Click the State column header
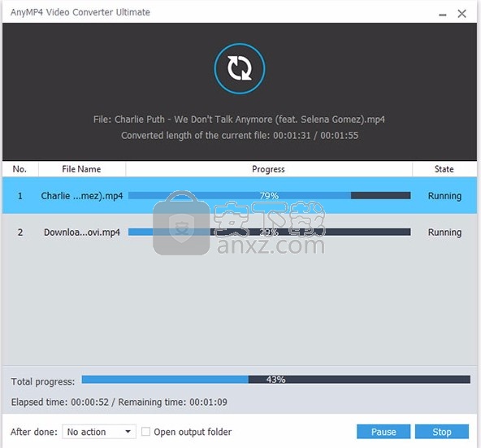The image size is (481, 448). (x=444, y=169)
